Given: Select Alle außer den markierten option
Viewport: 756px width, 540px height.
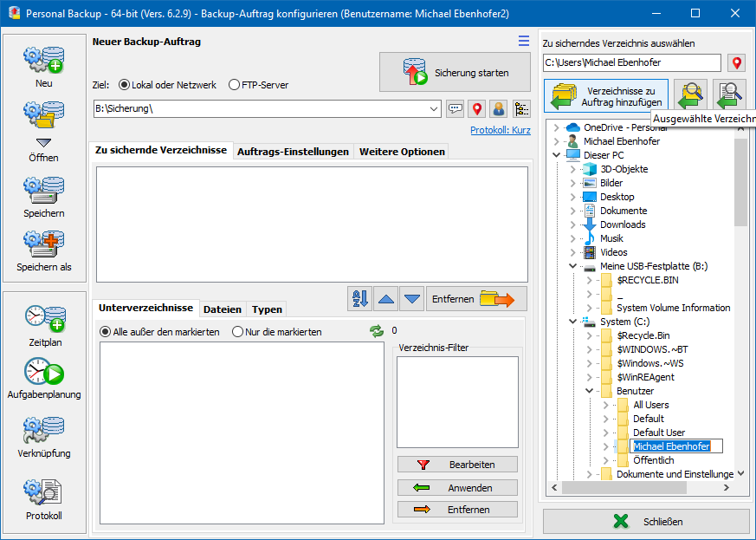Looking at the screenshot, I should click(x=159, y=332).
